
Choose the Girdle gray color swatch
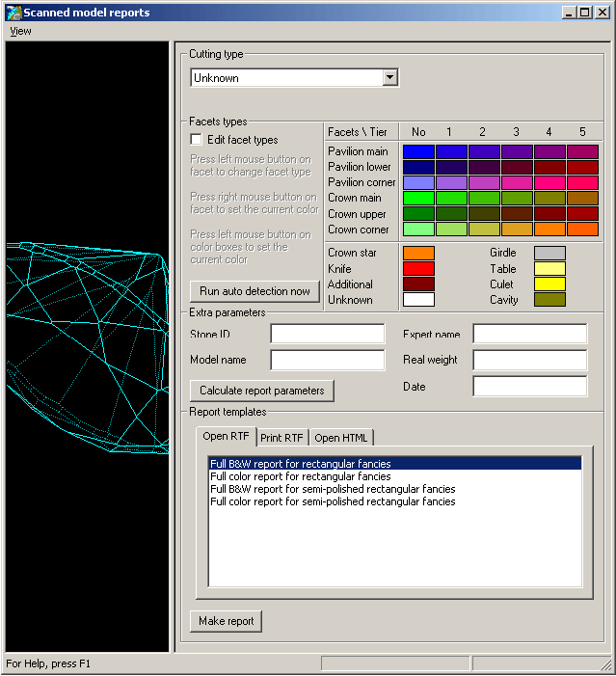pos(549,253)
